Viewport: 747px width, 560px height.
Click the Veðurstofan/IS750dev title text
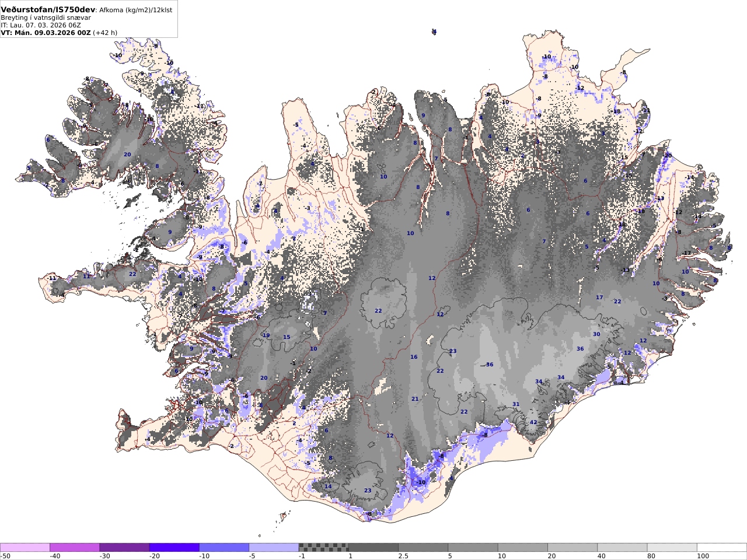point(48,9)
